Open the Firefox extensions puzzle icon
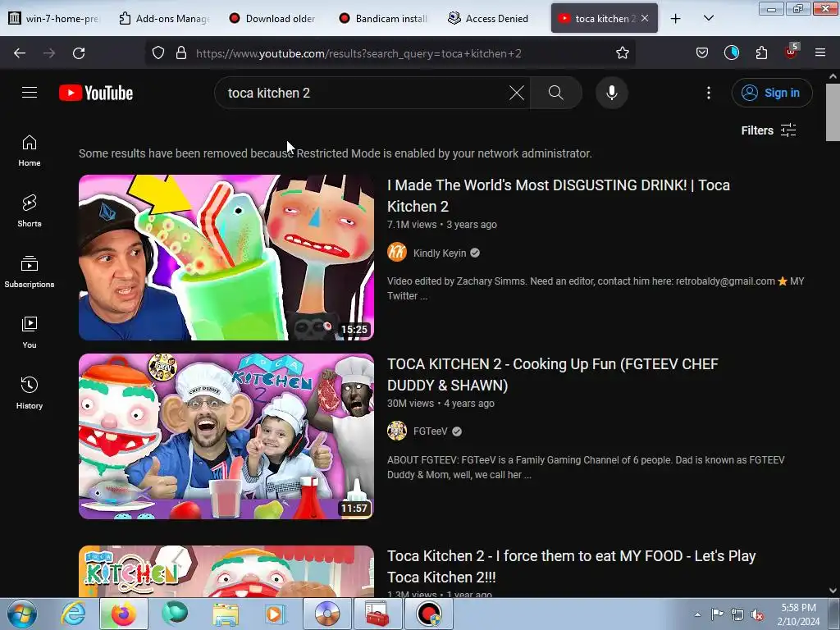 click(761, 53)
